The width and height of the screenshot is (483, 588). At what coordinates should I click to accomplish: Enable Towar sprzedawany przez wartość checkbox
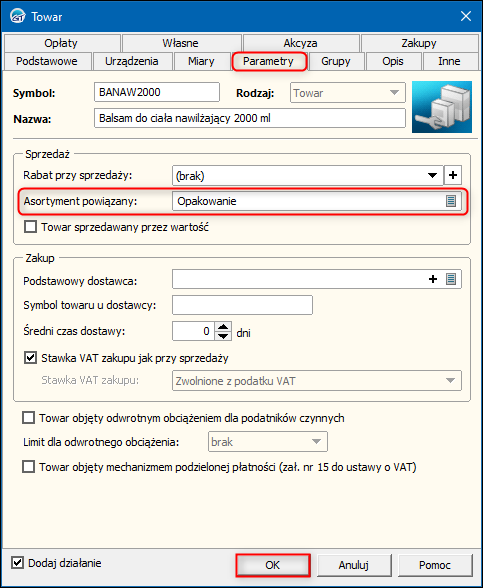tap(30, 227)
